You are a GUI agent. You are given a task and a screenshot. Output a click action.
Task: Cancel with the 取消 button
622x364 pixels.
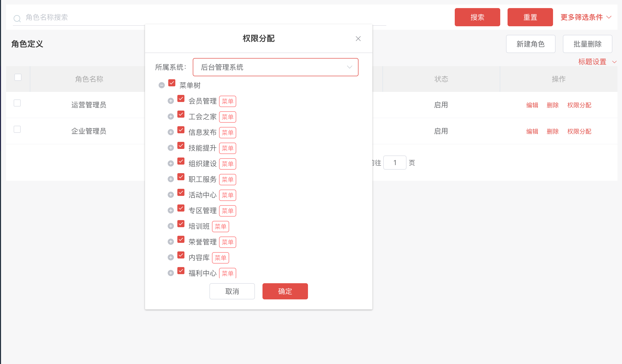[x=232, y=291]
